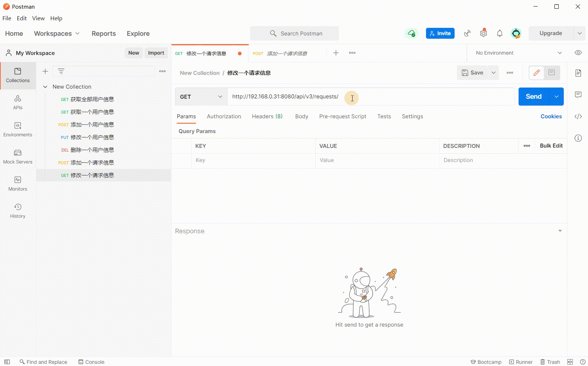
Task: Switch to the Authorization tab
Action: coord(224,116)
